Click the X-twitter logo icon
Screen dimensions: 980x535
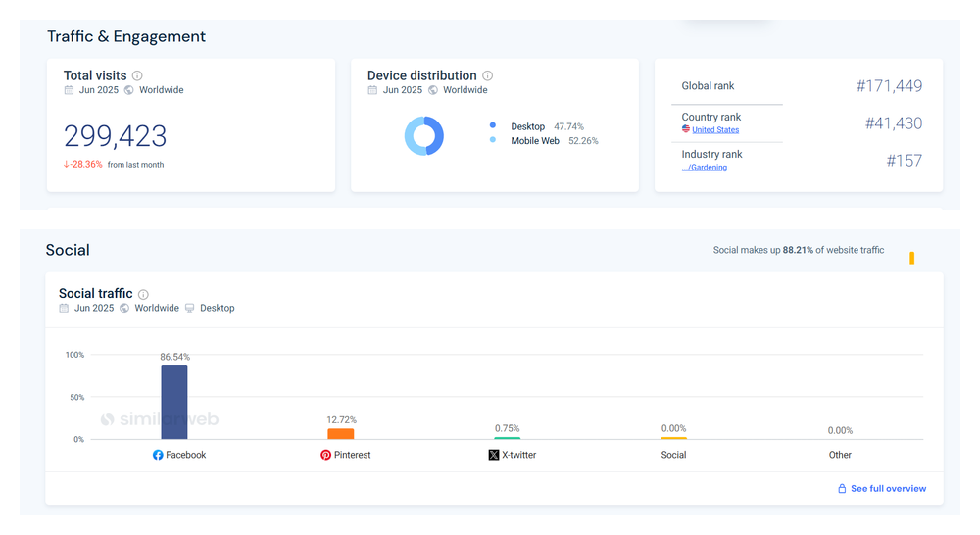[494, 455]
